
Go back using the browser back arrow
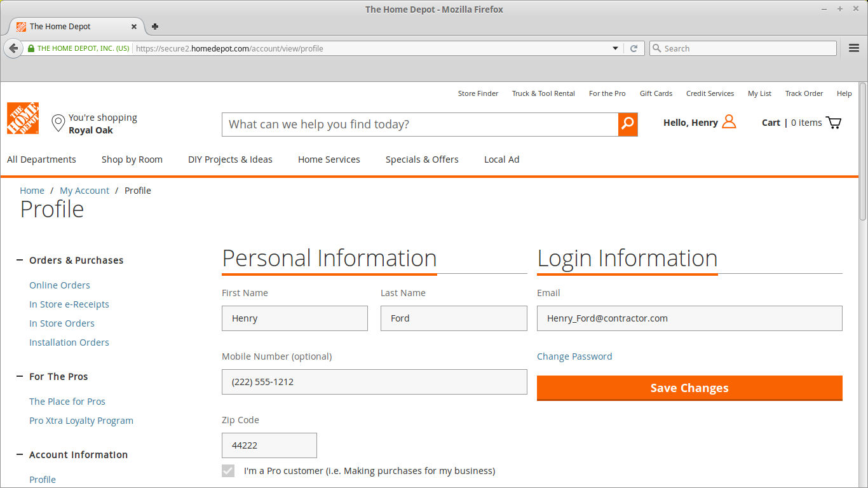(13, 48)
